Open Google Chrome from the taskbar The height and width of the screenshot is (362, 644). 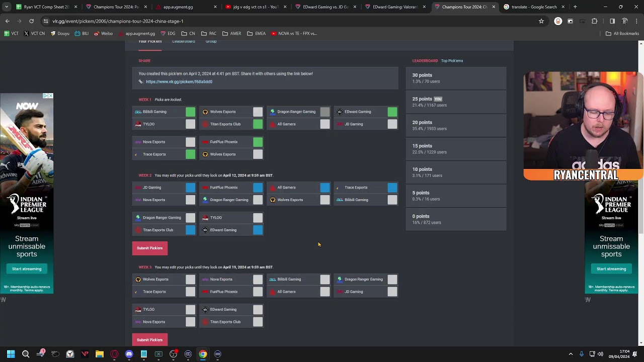coord(203,354)
